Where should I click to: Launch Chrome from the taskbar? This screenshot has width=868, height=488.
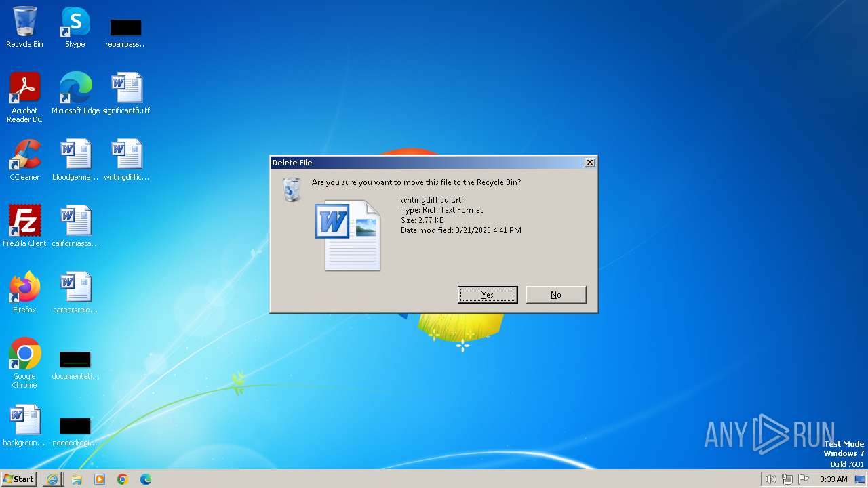click(x=123, y=479)
